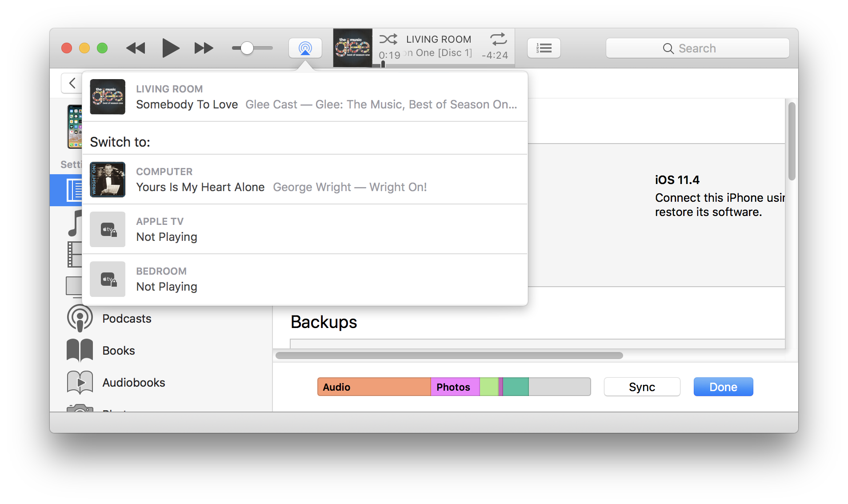Click the Glee artwork in Living Room row
The width and height of the screenshot is (848, 504).
[108, 97]
